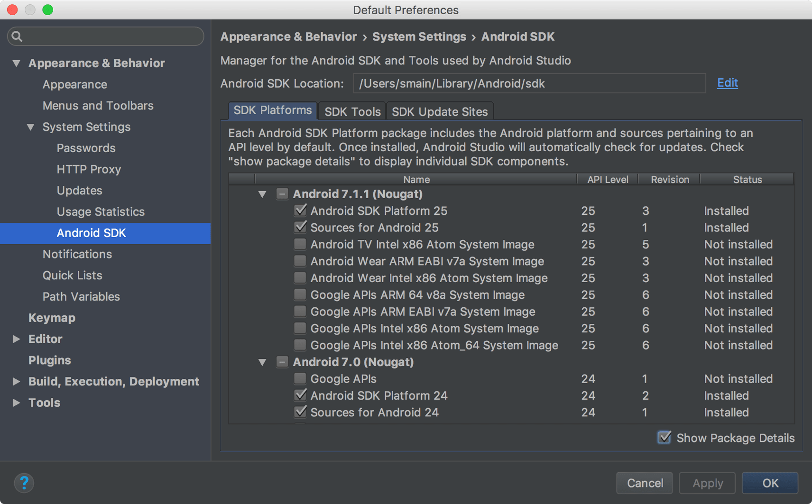Expand Build, Execution, Deployment
This screenshot has height=504, width=812.
click(x=16, y=381)
